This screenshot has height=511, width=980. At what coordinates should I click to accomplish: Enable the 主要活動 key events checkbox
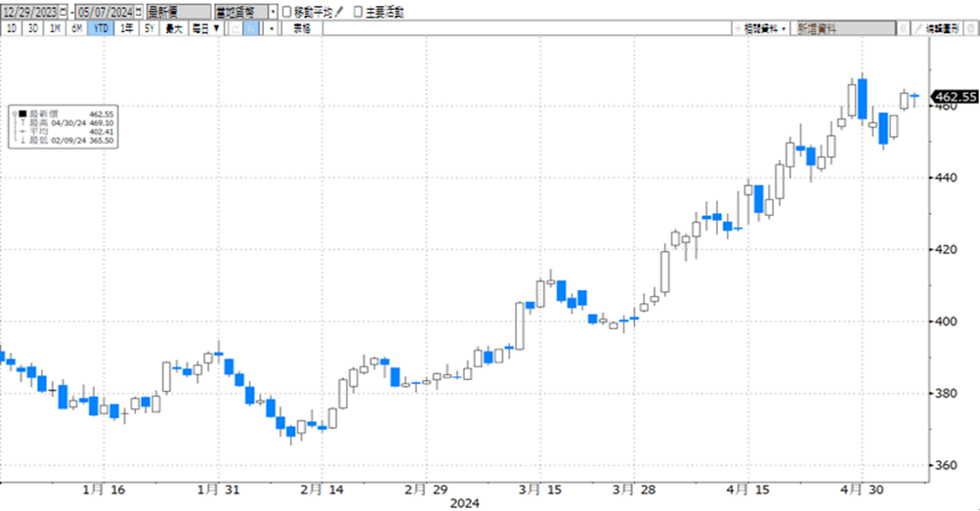point(359,12)
